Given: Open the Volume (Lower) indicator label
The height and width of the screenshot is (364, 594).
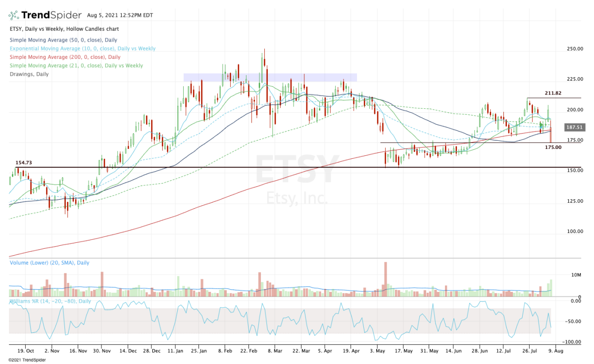Looking at the screenshot, I should coord(49,263).
